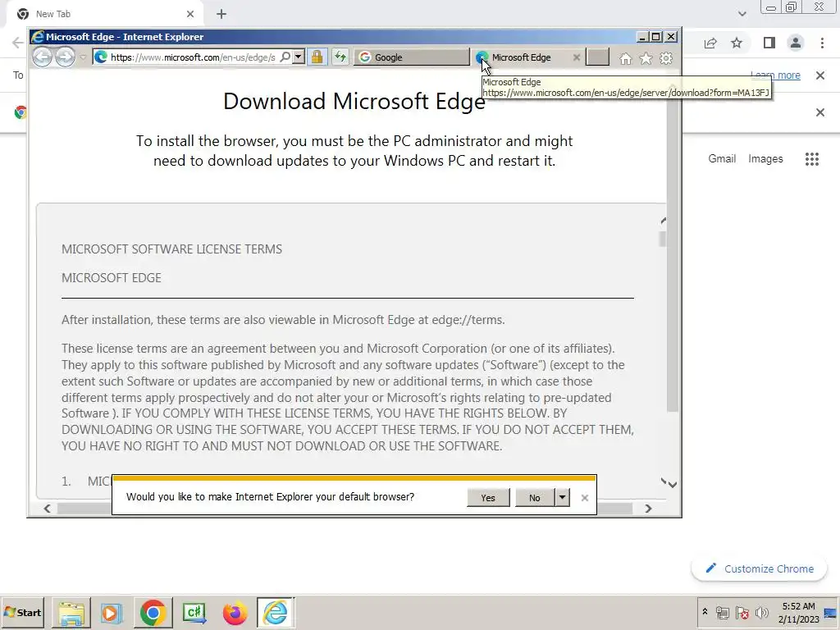Dismiss the default browser notification bar
Viewport: 840px width, 630px height.
point(584,498)
